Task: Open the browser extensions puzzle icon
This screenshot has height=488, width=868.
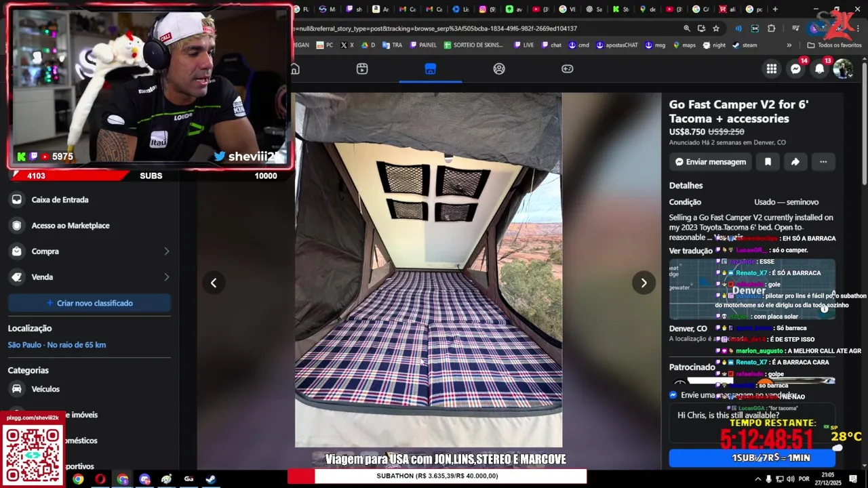Action: (772, 28)
